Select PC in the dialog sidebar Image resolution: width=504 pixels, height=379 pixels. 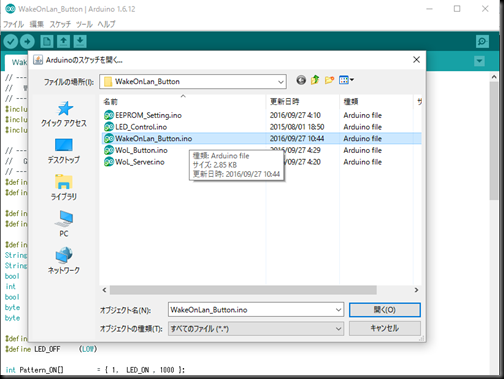pyautogui.click(x=64, y=224)
